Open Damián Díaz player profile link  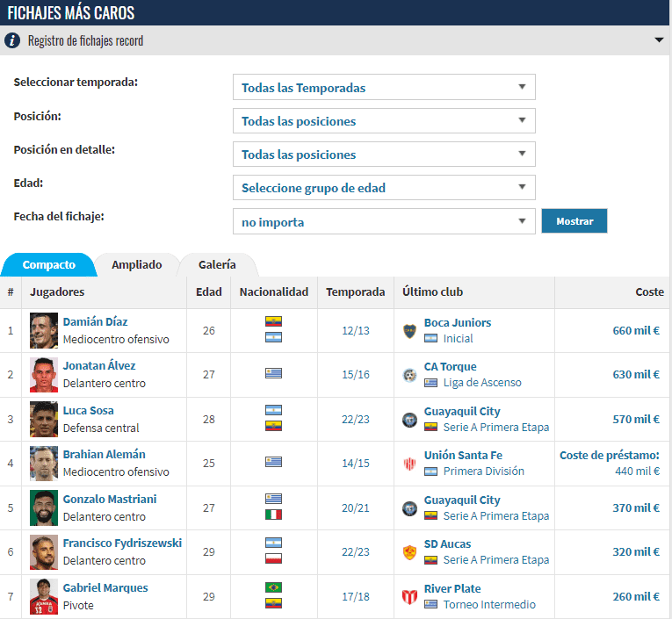pyautogui.click(x=95, y=321)
